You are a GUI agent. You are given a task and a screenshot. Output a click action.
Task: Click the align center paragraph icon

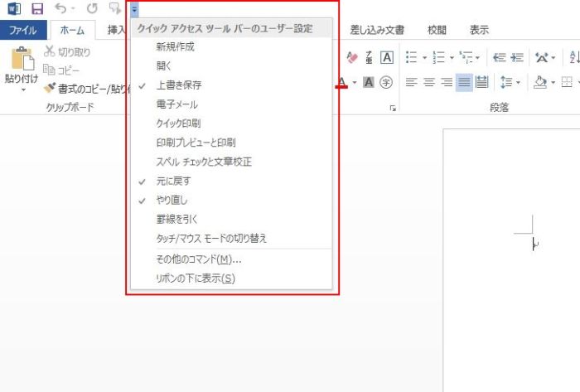click(x=429, y=82)
